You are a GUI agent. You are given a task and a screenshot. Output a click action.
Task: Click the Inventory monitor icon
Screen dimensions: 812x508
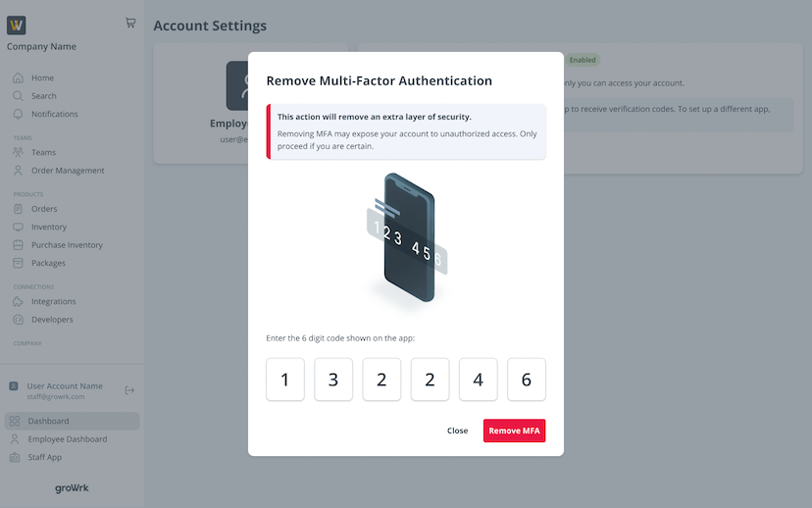coord(18,228)
